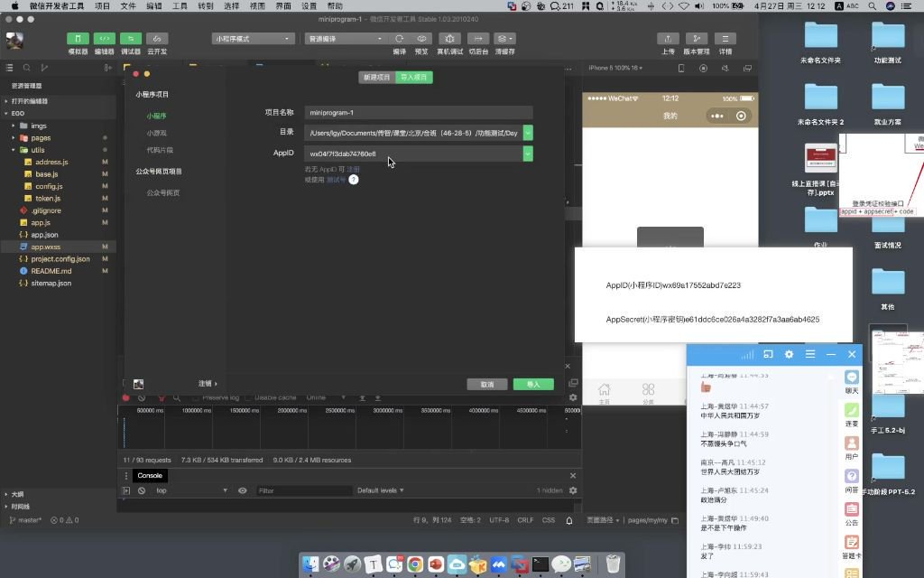The width and height of the screenshot is (924, 578).
Task: Click the switch to background (切后台) icon
Action: 478,38
